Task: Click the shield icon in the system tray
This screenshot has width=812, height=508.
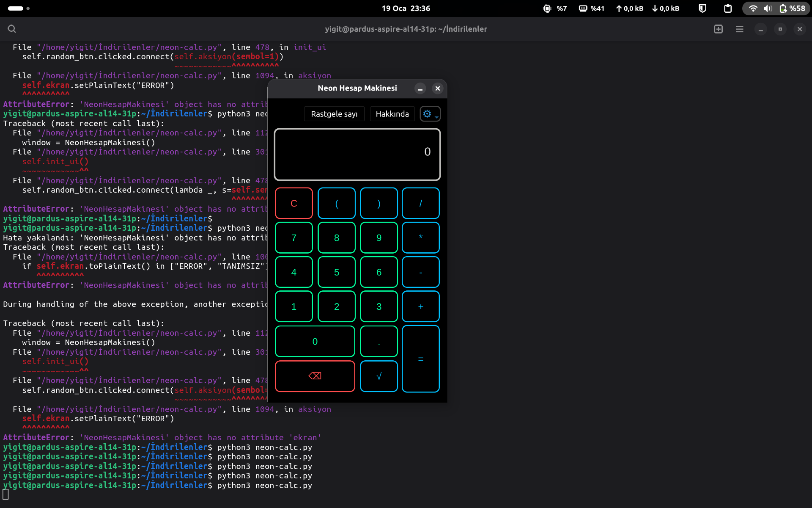Action: [702, 8]
